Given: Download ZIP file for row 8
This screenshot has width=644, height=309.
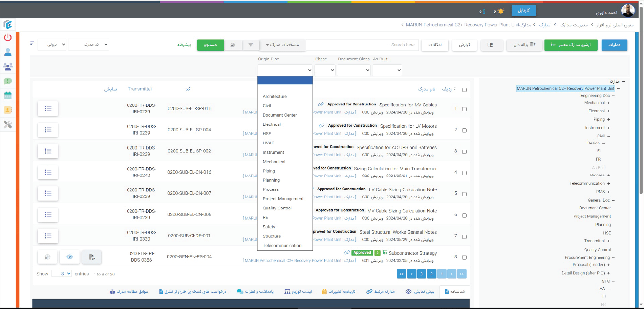Looking at the screenshot, I should (x=92, y=257).
